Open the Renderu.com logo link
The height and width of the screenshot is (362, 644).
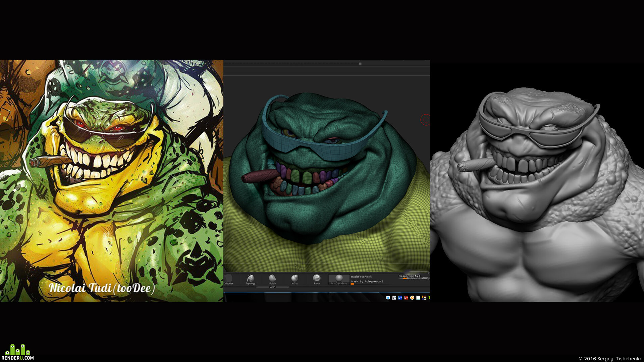17,352
